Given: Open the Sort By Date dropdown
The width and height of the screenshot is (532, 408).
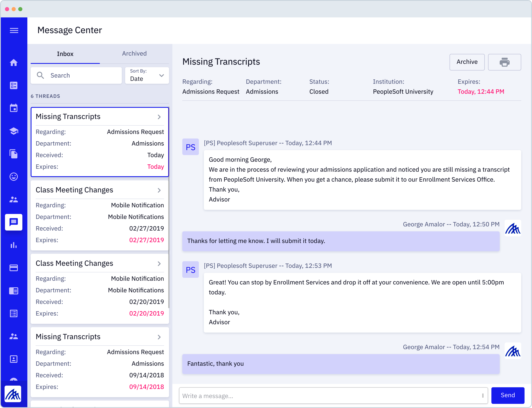Looking at the screenshot, I should 147,75.
